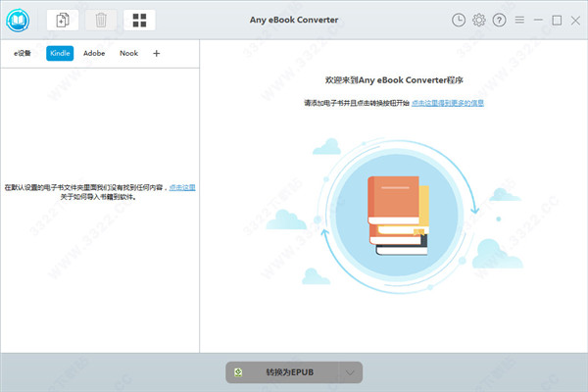Click the Any eBook Converter title text
Screen dimensions: 588x392
[294, 20]
